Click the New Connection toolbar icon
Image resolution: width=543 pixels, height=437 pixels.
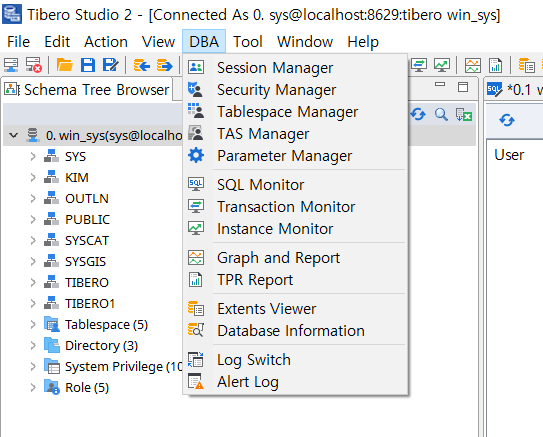tap(11, 65)
